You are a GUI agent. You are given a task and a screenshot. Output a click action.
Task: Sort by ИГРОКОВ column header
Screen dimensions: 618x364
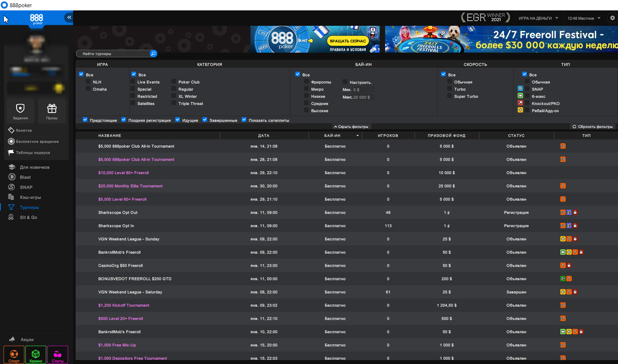pyautogui.click(x=388, y=135)
